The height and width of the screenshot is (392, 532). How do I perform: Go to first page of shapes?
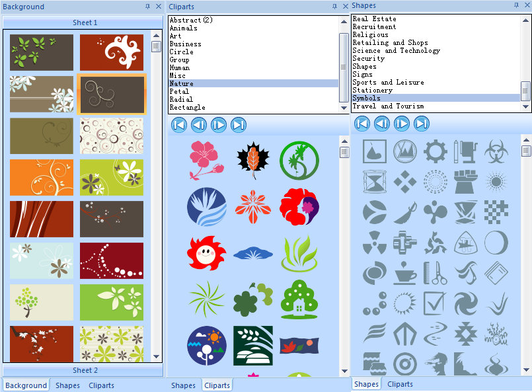pyautogui.click(x=362, y=123)
